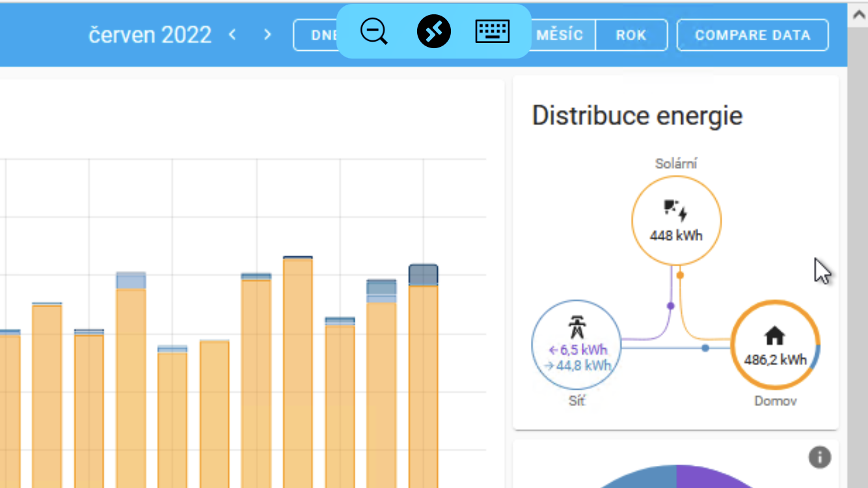Image resolution: width=868 pixels, height=488 pixels.
Task: Click the scrollbar up arrow
Action: [858, 16]
